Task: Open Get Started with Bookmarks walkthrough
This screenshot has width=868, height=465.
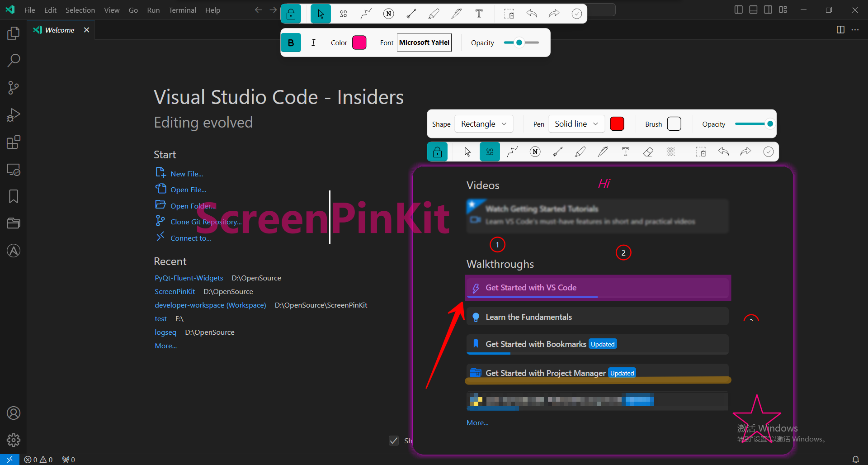Action: [597, 344]
